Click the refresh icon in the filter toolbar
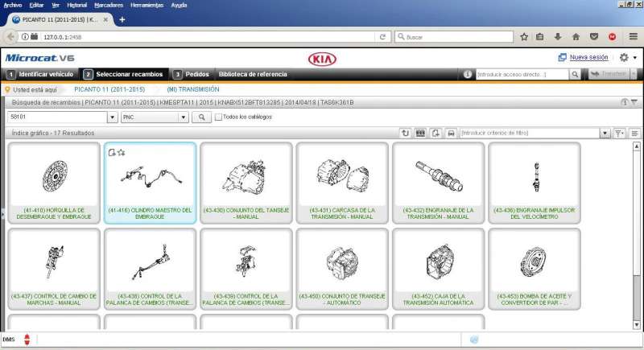This screenshot has width=644, height=350. coord(405,133)
